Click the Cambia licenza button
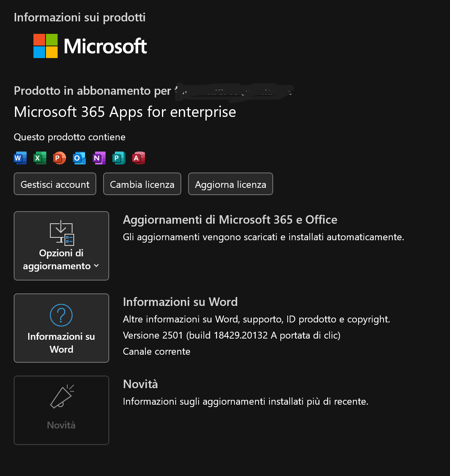Viewport: 450px width, 476px height. (142, 184)
